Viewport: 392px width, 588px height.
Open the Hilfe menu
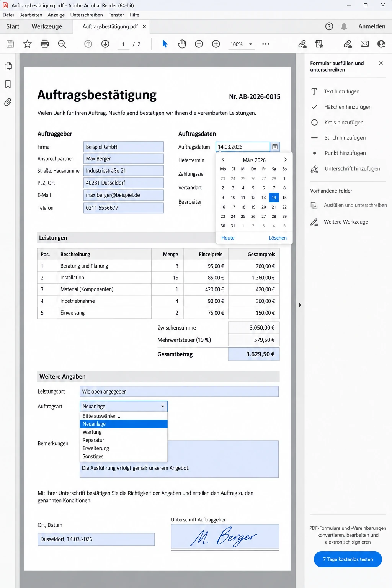134,15
